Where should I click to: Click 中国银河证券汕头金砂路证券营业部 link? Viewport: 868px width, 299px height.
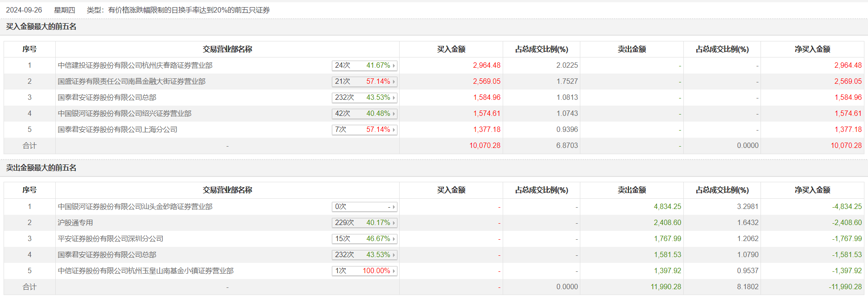[x=135, y=207]
